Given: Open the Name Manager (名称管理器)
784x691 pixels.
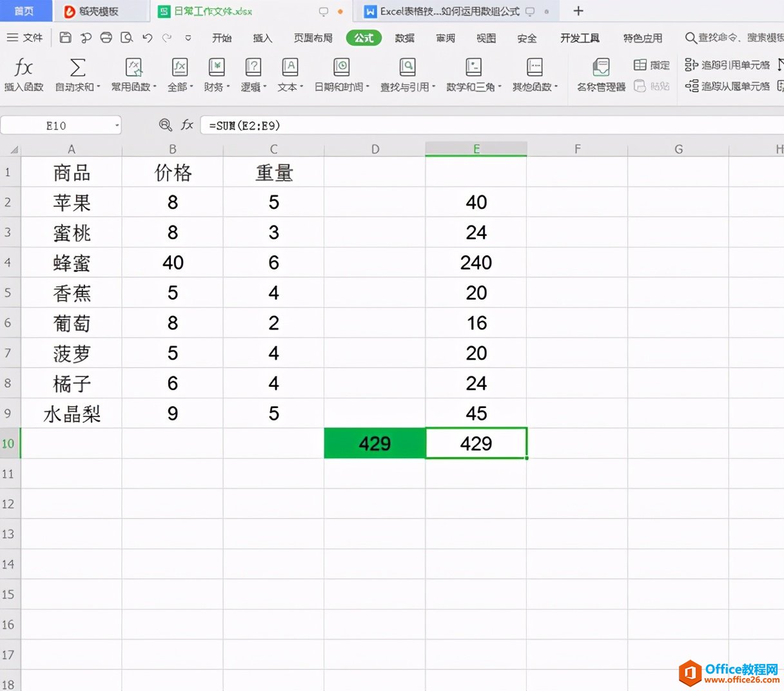Looking at the screenshot, I should [x=601, y=74].
